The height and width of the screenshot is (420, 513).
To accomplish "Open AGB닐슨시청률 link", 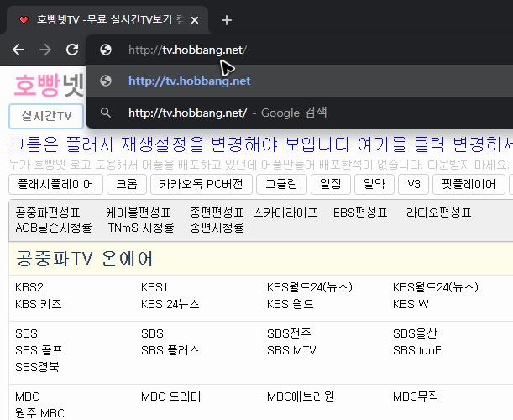I will (54, 228).
